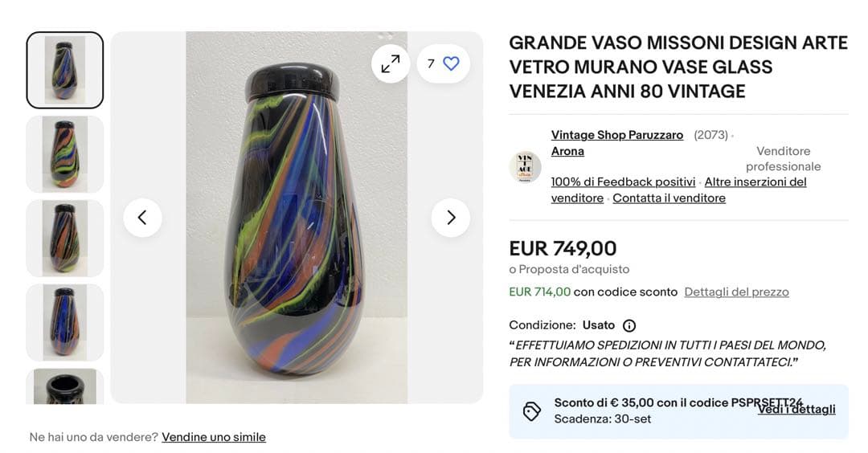
Task: Open Vintage Shop Paruzzaro Arona seller page
Action: [616, 135]
